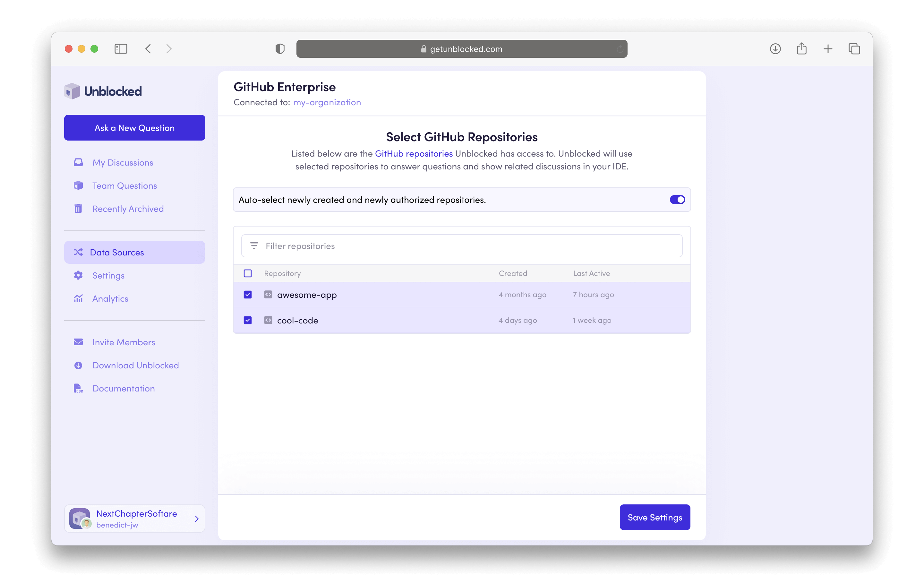Click Save Settings button
The width and height of the screenshot is (924, 584).
click(654, 517)
